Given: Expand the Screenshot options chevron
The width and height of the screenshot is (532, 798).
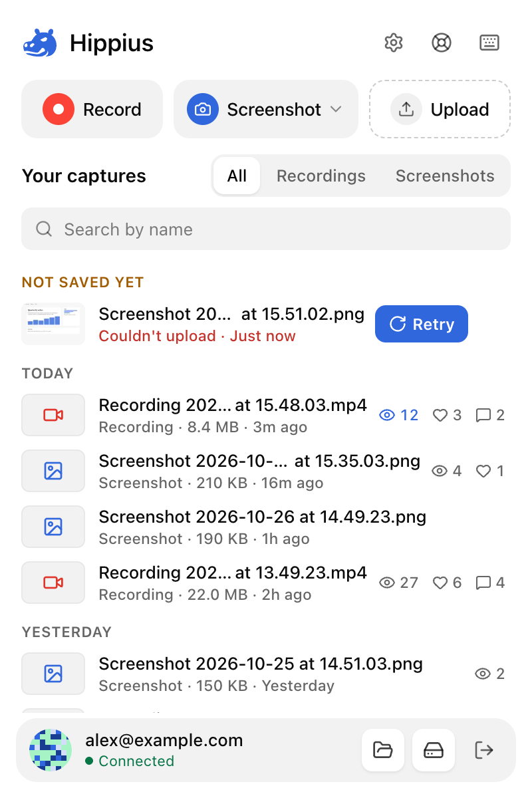Looking at the screenshot, I should [336, 109].
